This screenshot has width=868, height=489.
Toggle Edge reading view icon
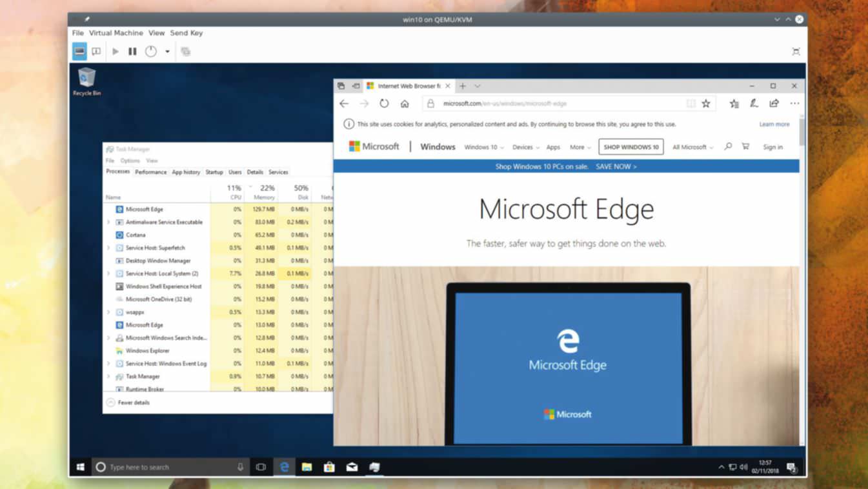(691, 103)
